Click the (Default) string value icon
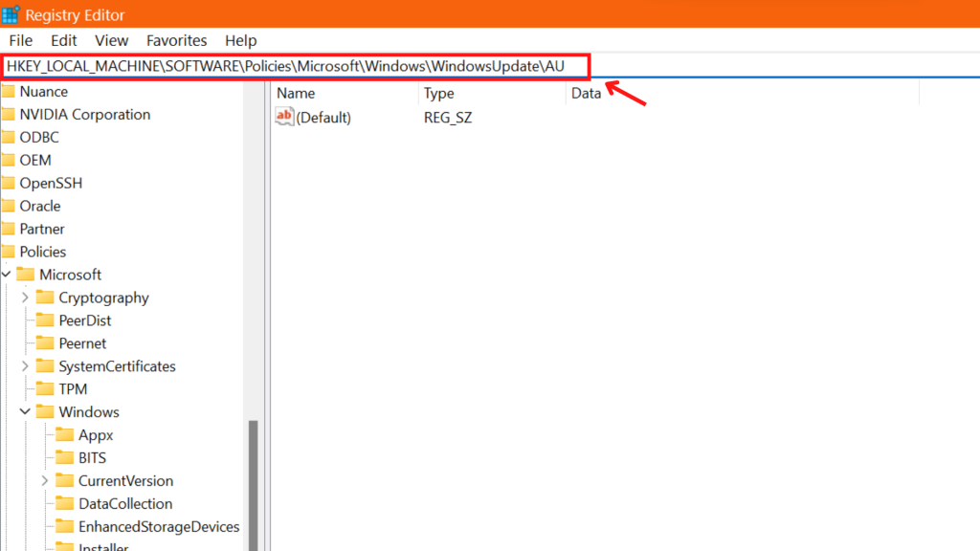Screen dimensions: 980x551 284,116
